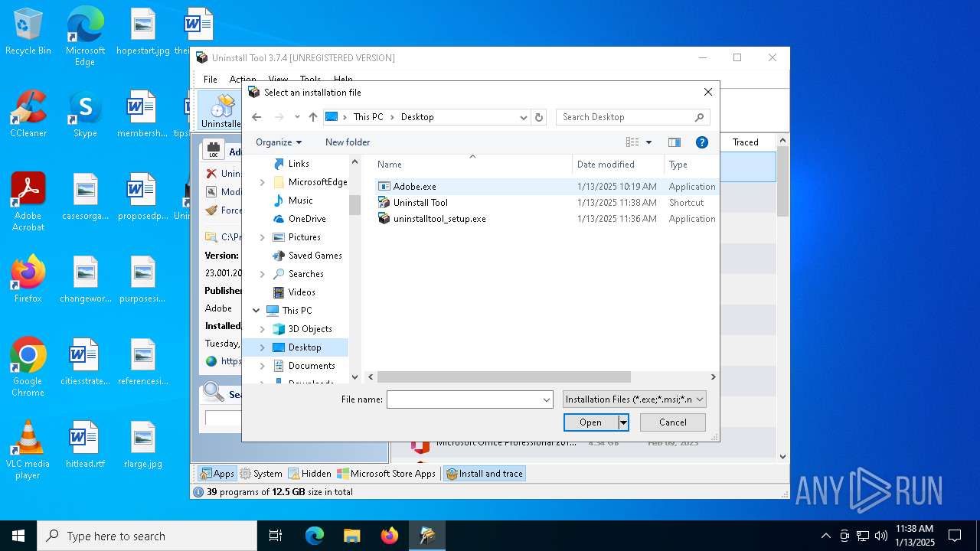Click the Traced column header
980x551 pixels.
(746, 142)
